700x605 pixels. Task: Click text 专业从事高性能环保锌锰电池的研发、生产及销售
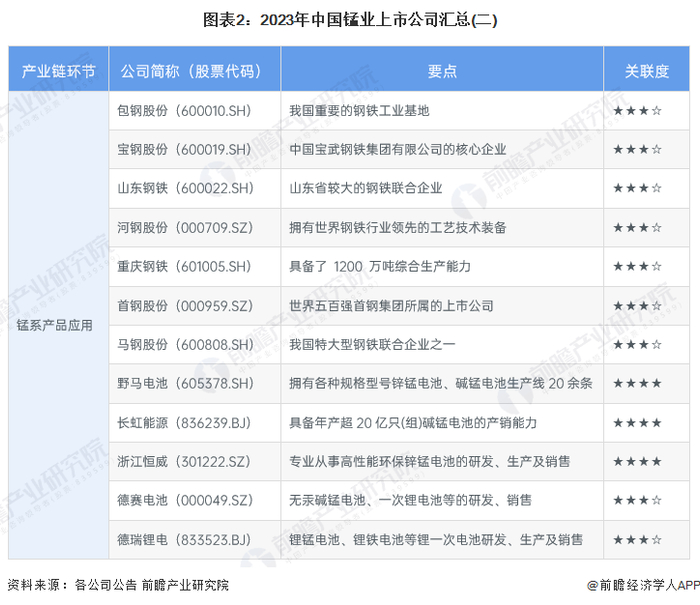(429, 461)
